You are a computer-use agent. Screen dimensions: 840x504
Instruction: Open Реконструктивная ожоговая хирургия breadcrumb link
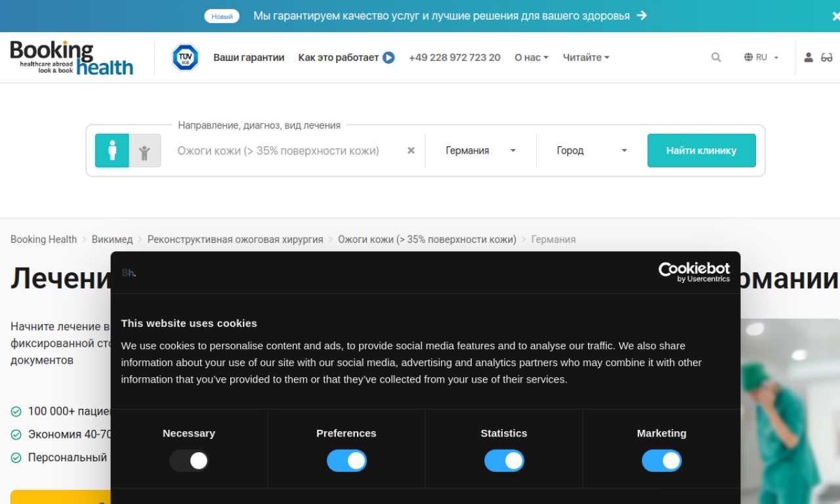click(235, 240)
